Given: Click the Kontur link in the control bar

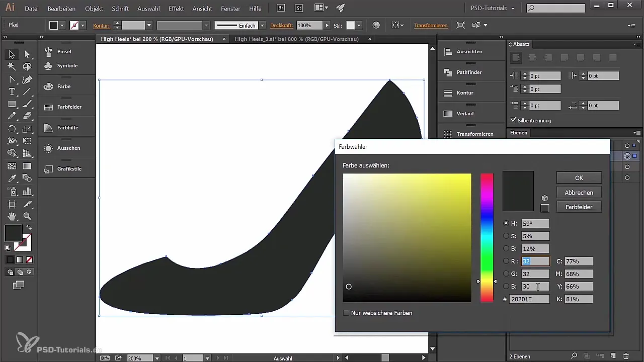Looking at the screenshot, I should (102, 25).
